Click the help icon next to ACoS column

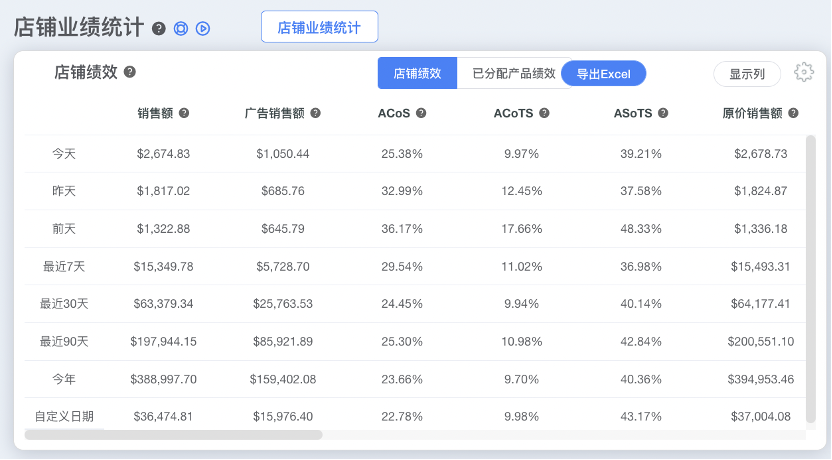[421, 113]
